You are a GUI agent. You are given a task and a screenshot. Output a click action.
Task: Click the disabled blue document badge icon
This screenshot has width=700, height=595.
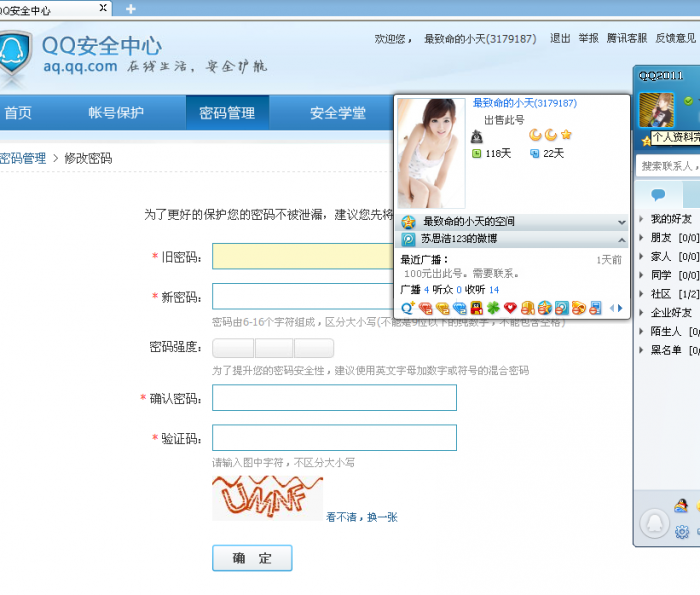(x=596, y=308)
